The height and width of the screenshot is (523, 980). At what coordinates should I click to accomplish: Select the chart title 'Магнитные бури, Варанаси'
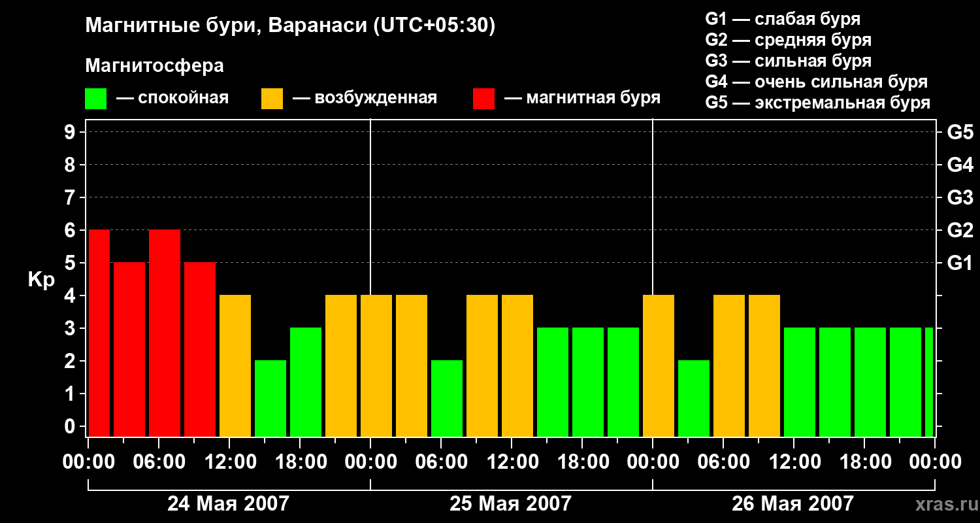(x=226, y=26)
